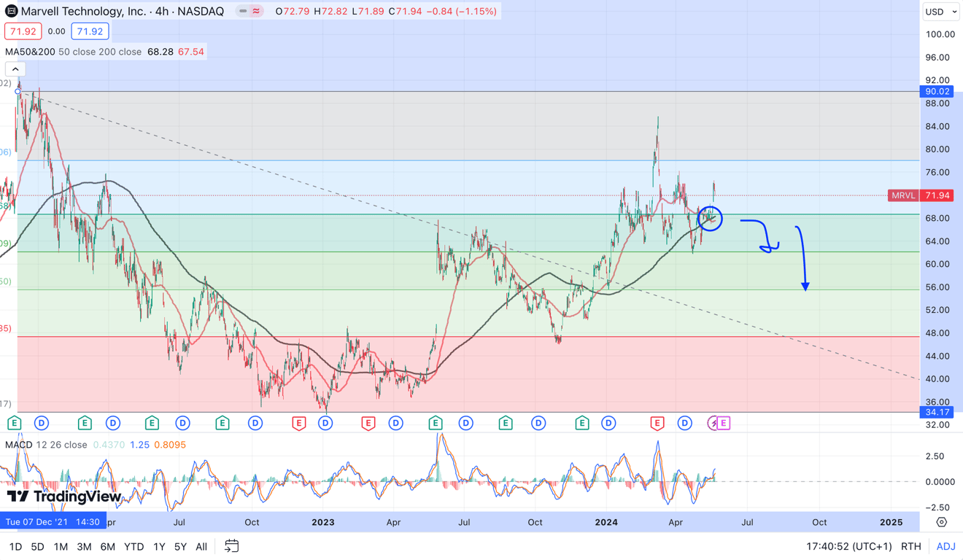963x560 pixels.
Task: Open dividend marker above Apr 2023 label
Action: point(395,423)
